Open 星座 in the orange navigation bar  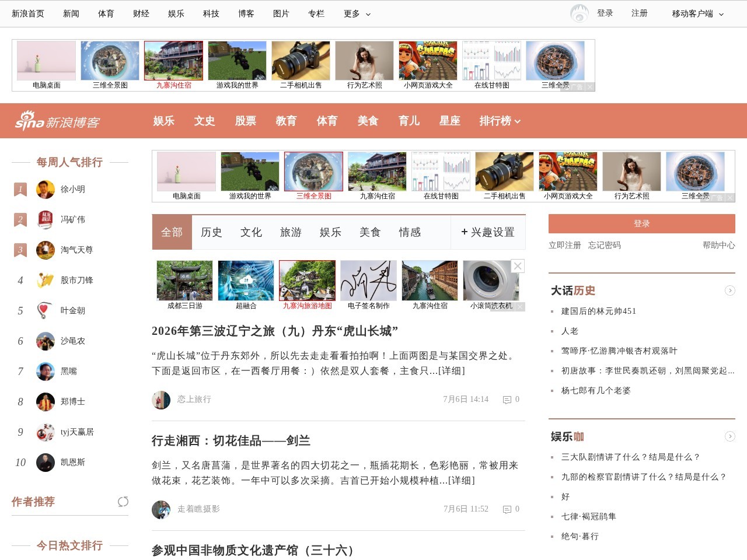[450, 121]
